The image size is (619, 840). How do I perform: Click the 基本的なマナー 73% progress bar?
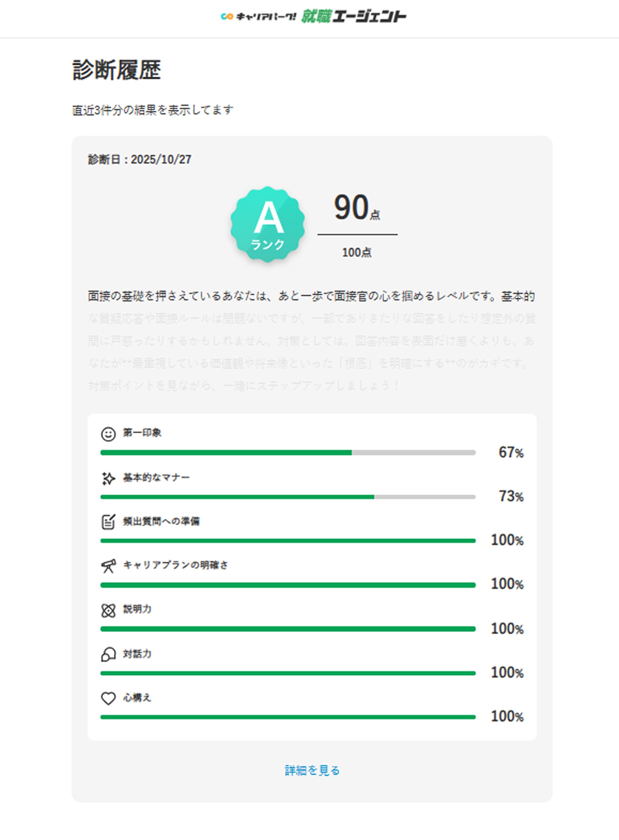click(x=288, y=497)
